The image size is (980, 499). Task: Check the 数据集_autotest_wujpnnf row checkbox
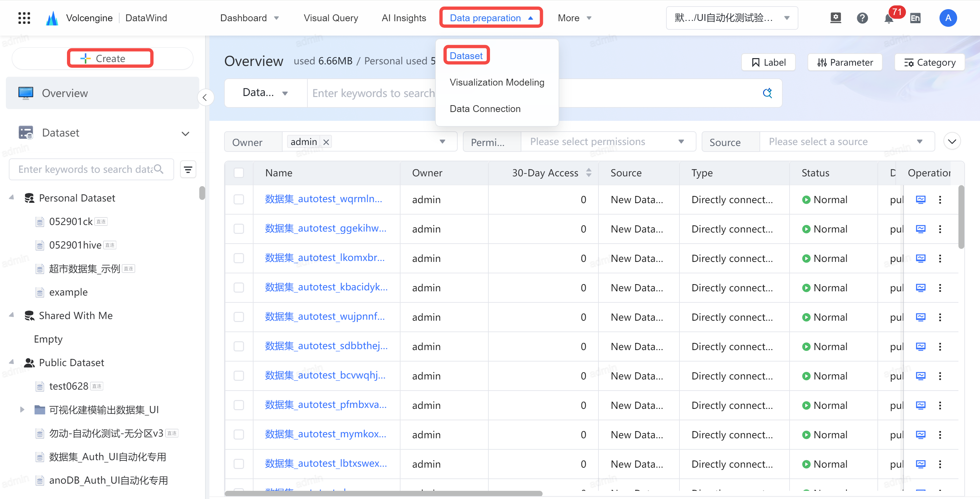point(238,317)
